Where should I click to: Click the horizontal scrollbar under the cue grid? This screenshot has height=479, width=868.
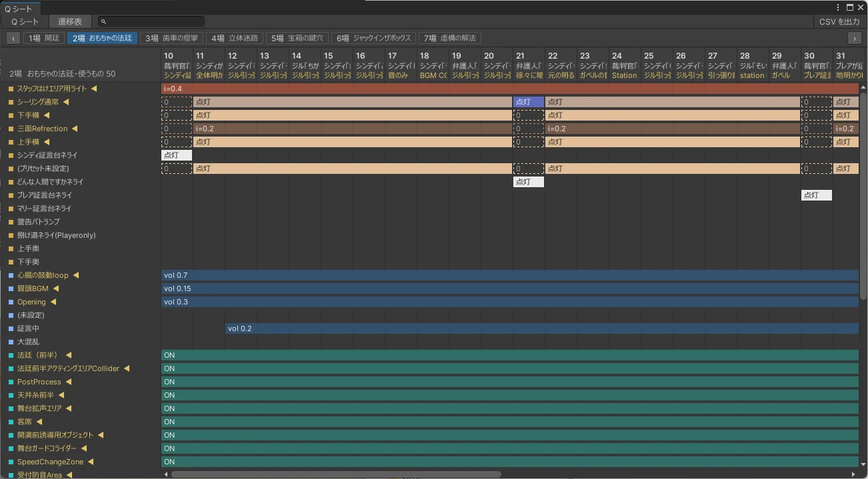(x=336, y=474)
